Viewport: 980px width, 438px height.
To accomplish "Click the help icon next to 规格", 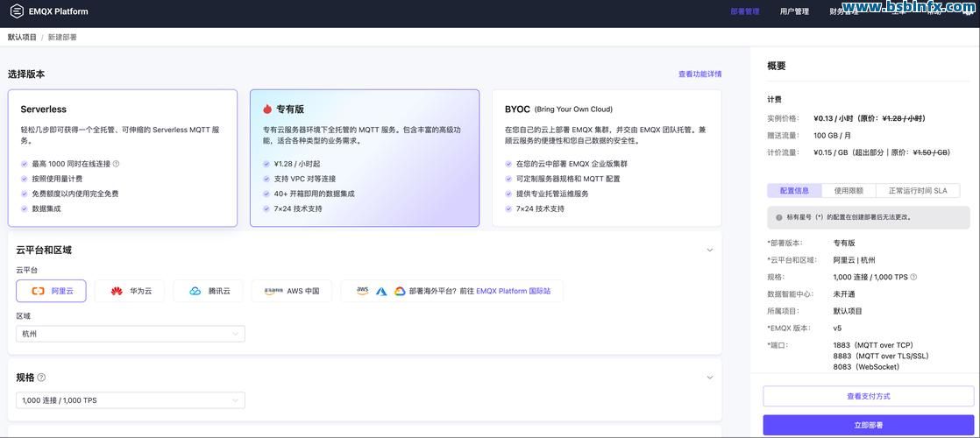I will click(41, 378).
